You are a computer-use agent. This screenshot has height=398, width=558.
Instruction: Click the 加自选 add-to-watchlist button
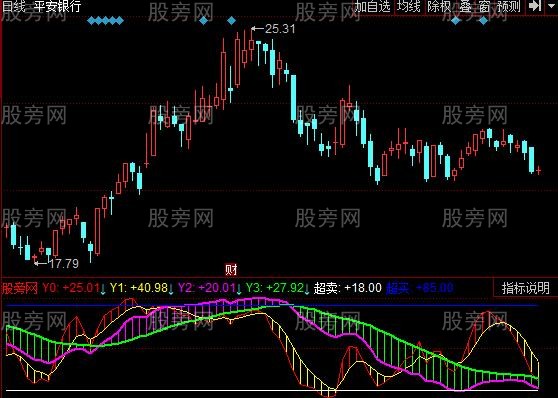pyautogui.click(x=372, y=6)
